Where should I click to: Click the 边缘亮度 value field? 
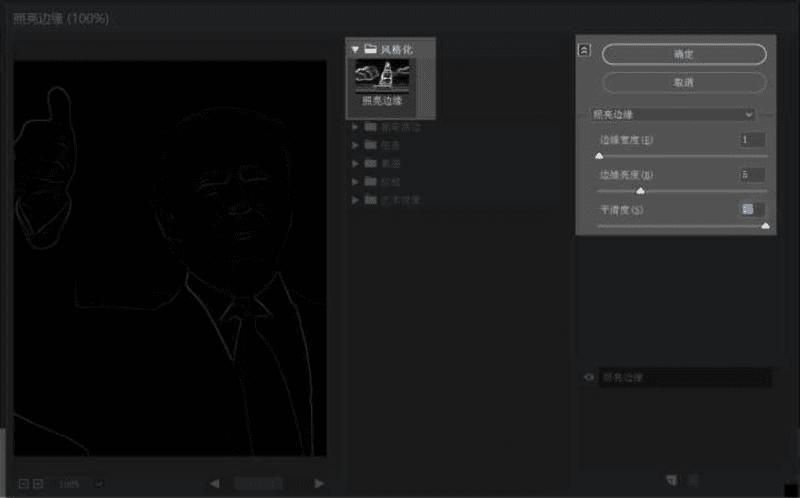click(x=752, y=175)
